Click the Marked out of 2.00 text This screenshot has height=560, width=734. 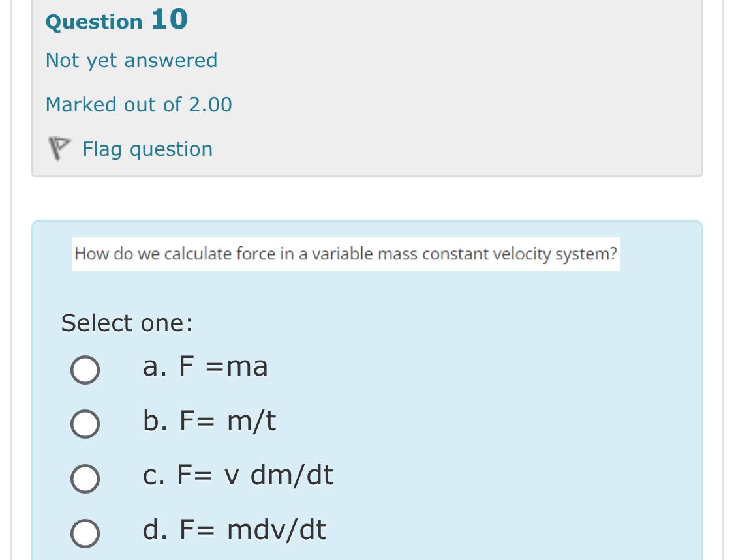pyautogui.click(x=138, y=104)
